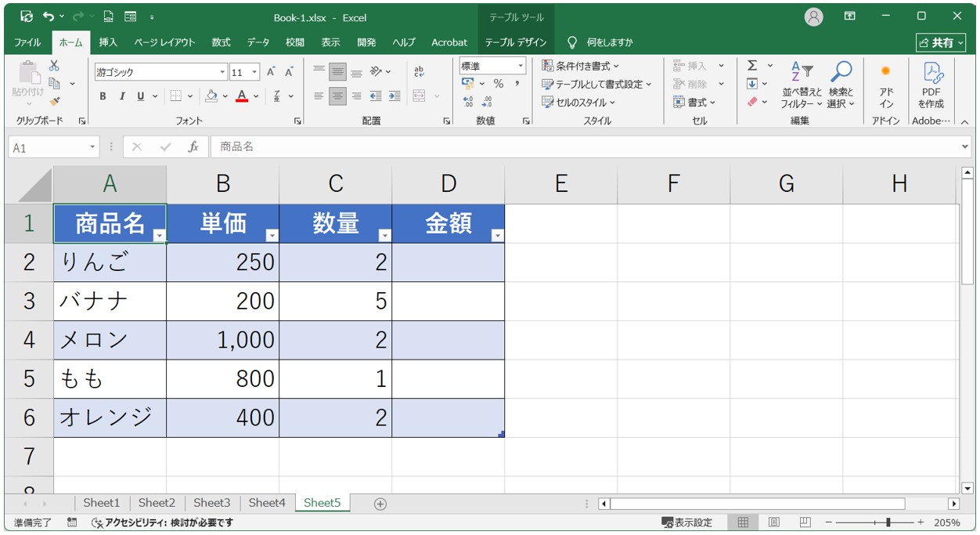
Task: Click the percent style icon
Action: (x=498, y=83)
